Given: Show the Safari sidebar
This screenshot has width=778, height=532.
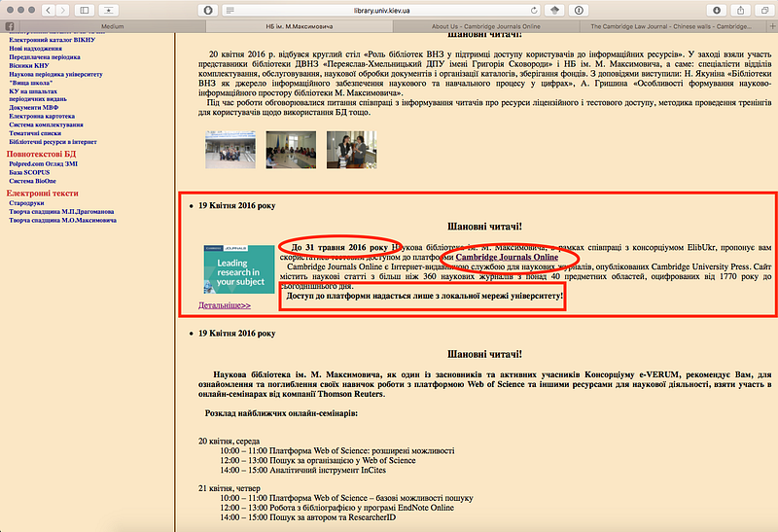Looking at the screenshot, I should [85, 10].
